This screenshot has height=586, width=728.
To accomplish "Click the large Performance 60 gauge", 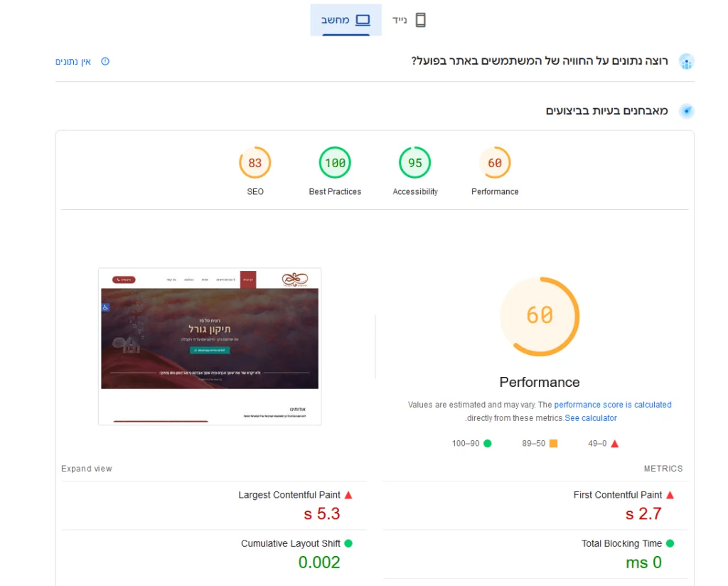I will coord(540,316).
